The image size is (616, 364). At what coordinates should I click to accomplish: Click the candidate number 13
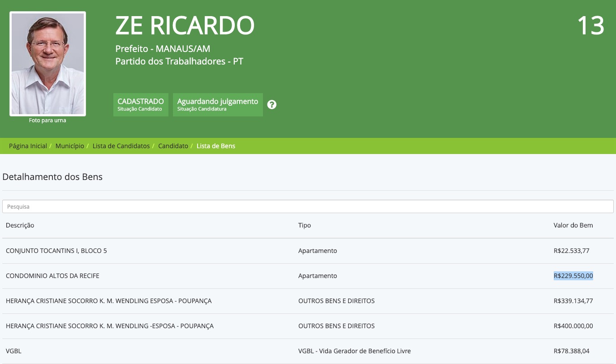(590, 26)
